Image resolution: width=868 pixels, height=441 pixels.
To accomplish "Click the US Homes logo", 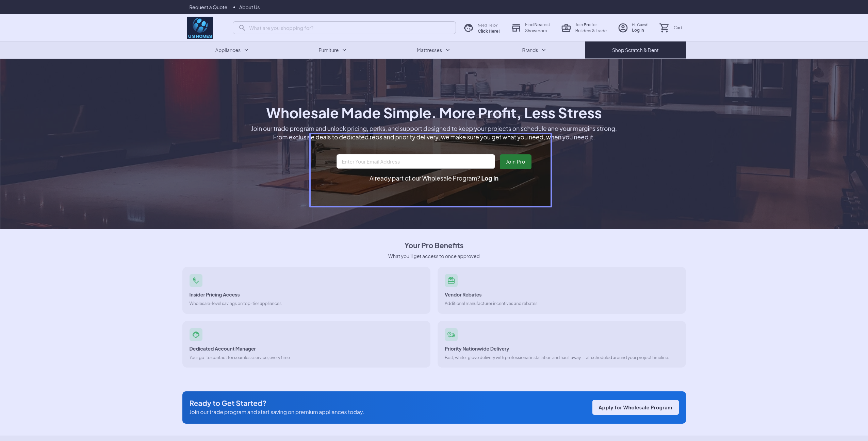I will click(x=200, y=28).
